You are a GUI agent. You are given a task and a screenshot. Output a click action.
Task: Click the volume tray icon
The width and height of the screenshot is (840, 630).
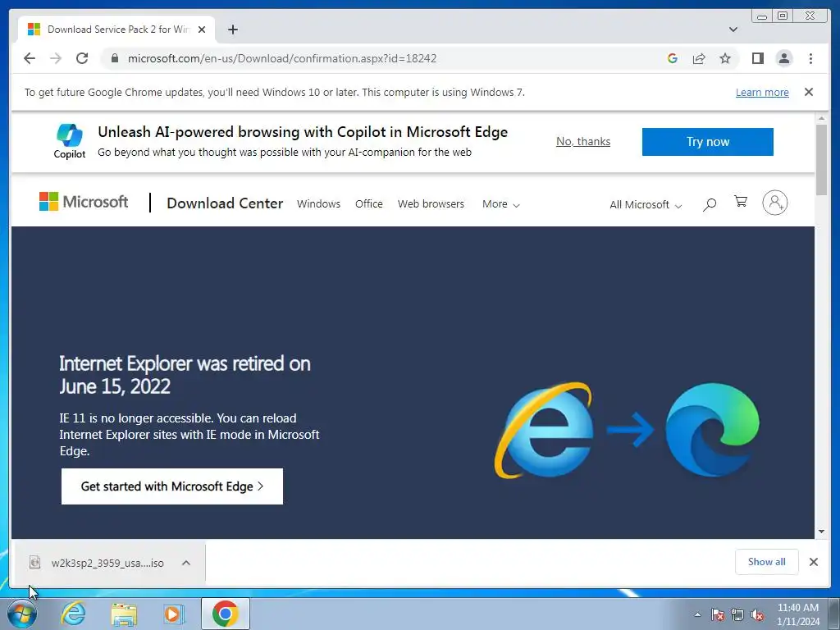[757, 614]
